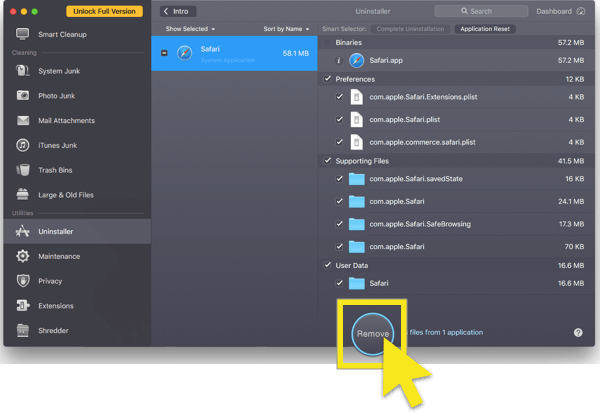
Task: Open the Photo Junk camera icon
Action: point(23,95)
